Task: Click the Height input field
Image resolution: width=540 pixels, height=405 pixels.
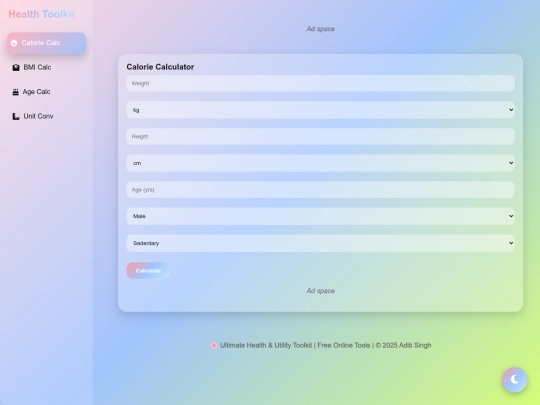Action: point(321,136)
